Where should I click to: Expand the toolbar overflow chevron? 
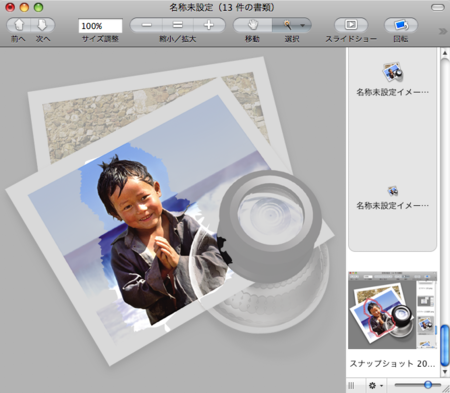pyautogui.click(x=443, y=31)
